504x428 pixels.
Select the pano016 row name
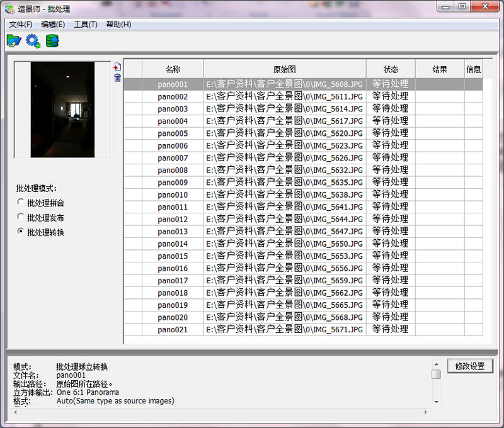coord(173,268)
